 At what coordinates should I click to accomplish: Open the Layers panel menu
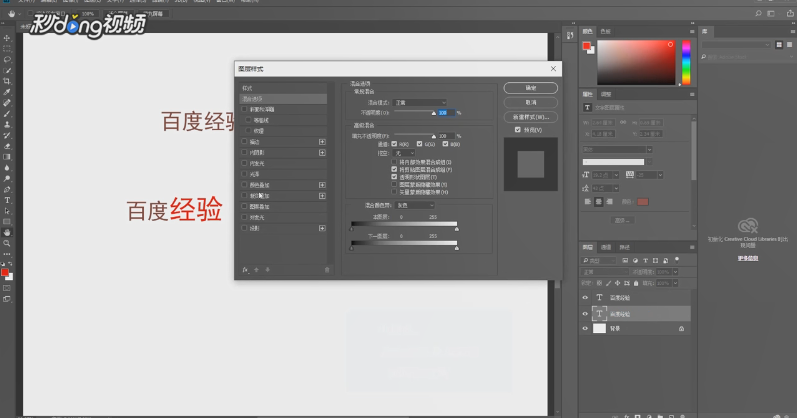pyautogui.click(x=691, y=247)
